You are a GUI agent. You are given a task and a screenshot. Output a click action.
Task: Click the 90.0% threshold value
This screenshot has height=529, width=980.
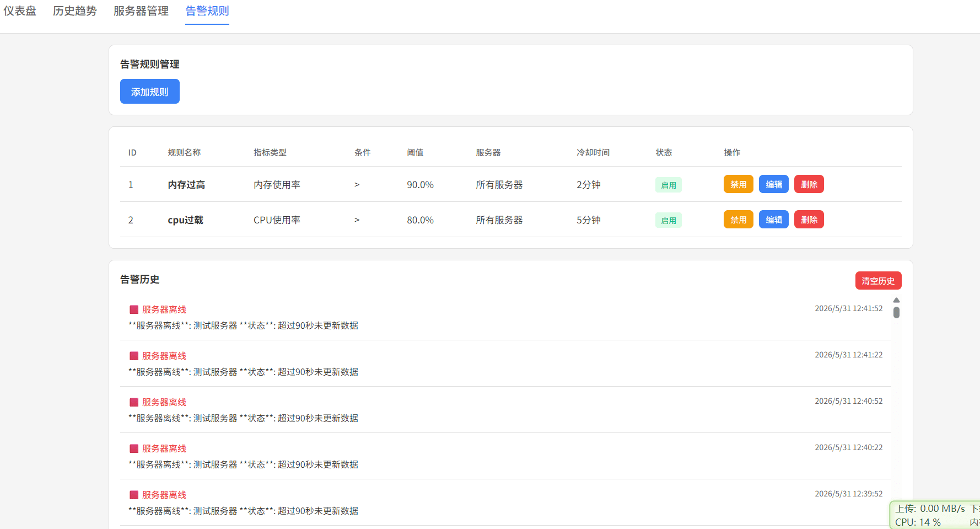click(x=420, y=185)
